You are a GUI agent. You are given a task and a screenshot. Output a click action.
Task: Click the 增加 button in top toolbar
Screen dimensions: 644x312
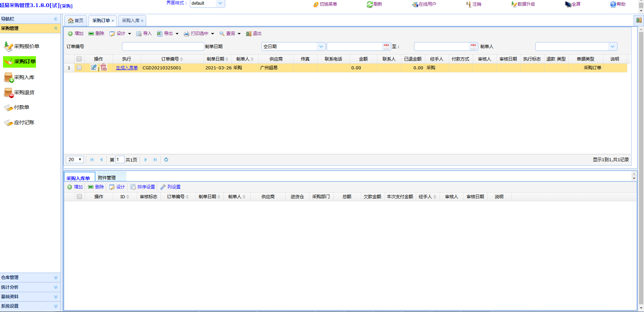click(76, 34)
